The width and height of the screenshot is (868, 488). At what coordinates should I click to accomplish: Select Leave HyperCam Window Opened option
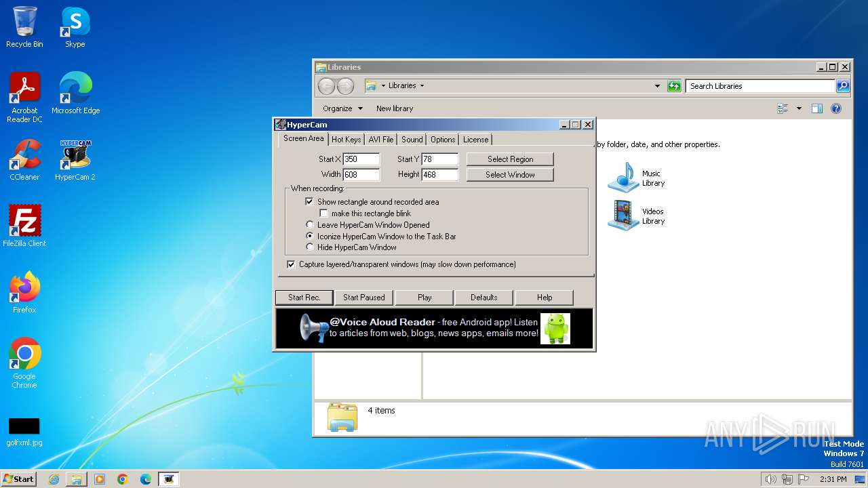[x=310, y=225]
